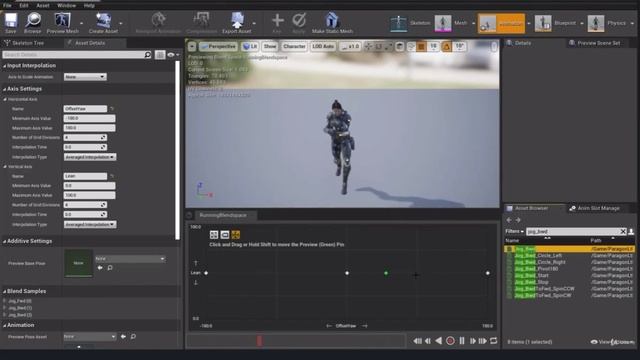
Task: Click the viewport transform gizmo tools group
Action: 379,47
